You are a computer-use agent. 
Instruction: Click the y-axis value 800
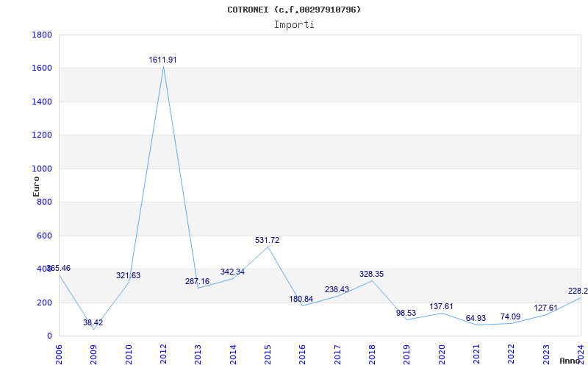[x=44, y=202]
